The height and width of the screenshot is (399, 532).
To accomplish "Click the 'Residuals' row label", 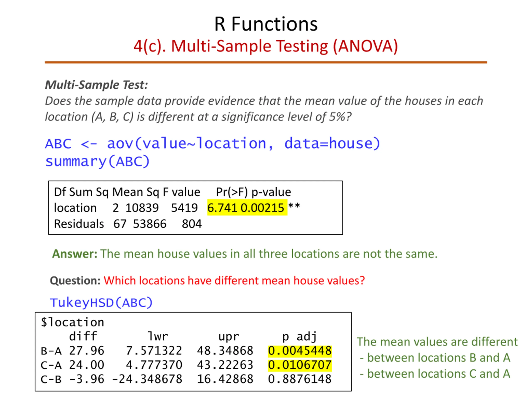I will 79,224.
